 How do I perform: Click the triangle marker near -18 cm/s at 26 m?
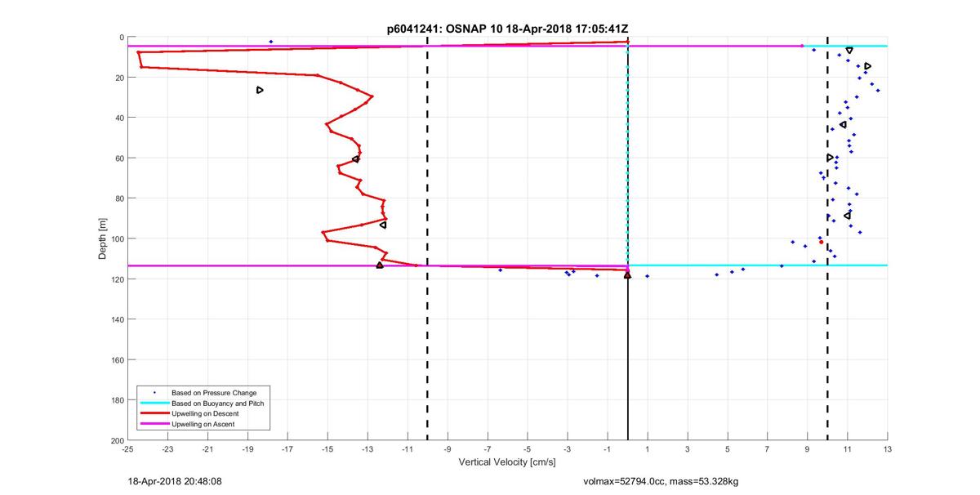click(260, 90)
